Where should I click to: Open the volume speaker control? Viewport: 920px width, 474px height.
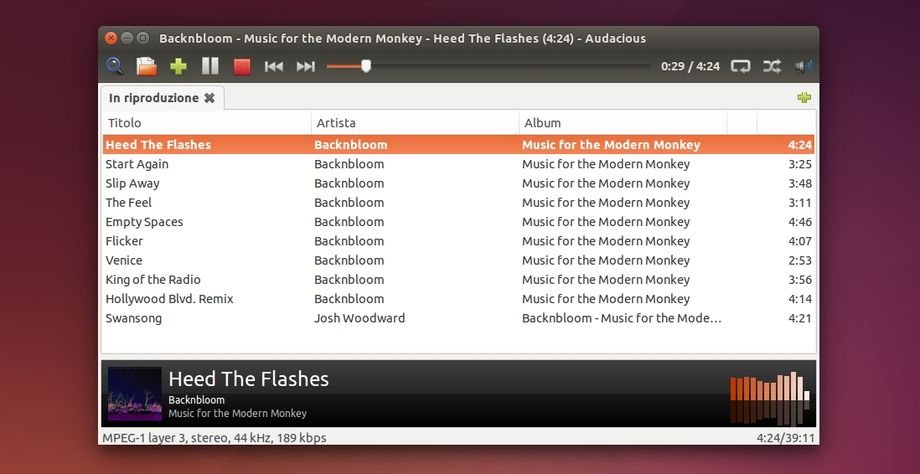click(804, 66)
